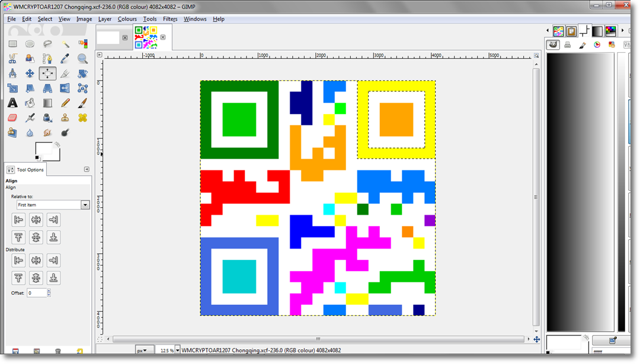Open Tool Options tab configuration menu
640x364 pixels.
point(87,169)
